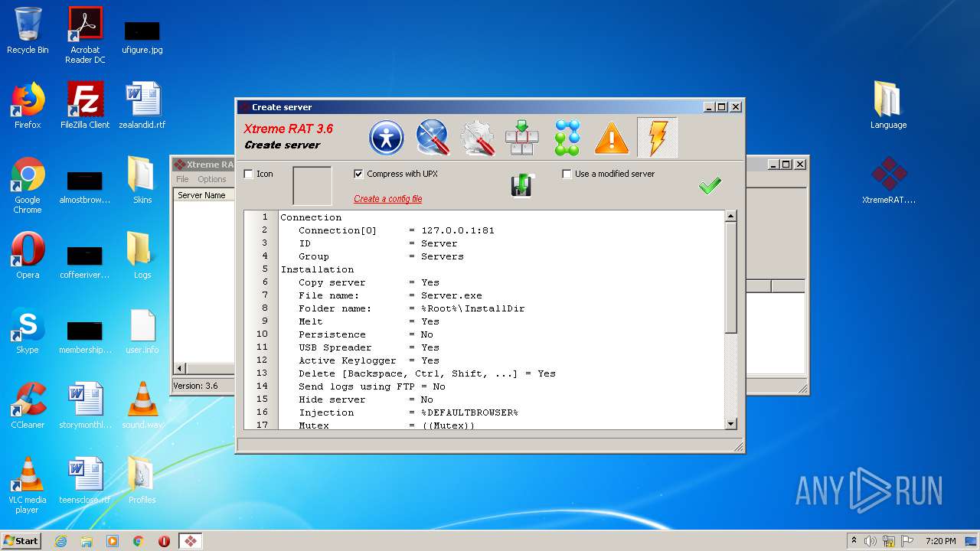Image resolution: width=980 pixels, height=551 pixels.
Task: Click left scroll arrow in Xtreme RAT server list
Action: tap(181, 368)
